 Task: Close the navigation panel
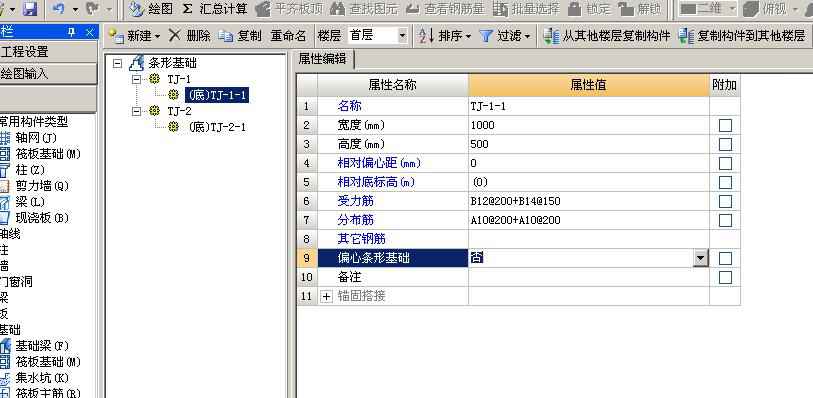point(90,32)
